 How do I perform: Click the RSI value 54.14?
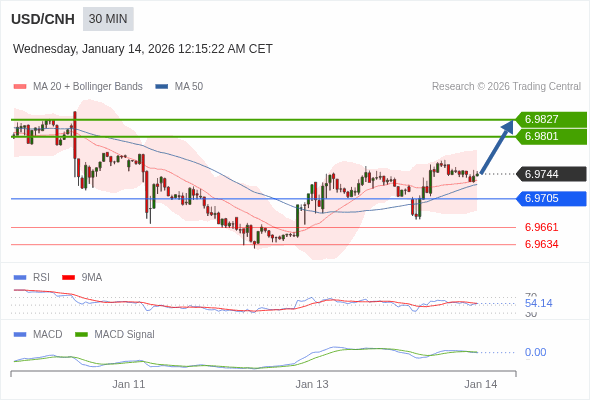pos(538,303)
